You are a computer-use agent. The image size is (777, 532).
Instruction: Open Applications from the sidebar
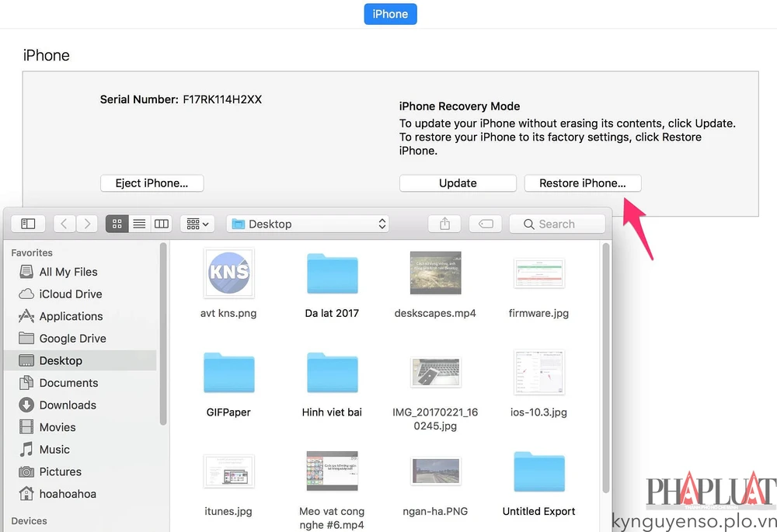pyautogui.click(x=68, y=316)
